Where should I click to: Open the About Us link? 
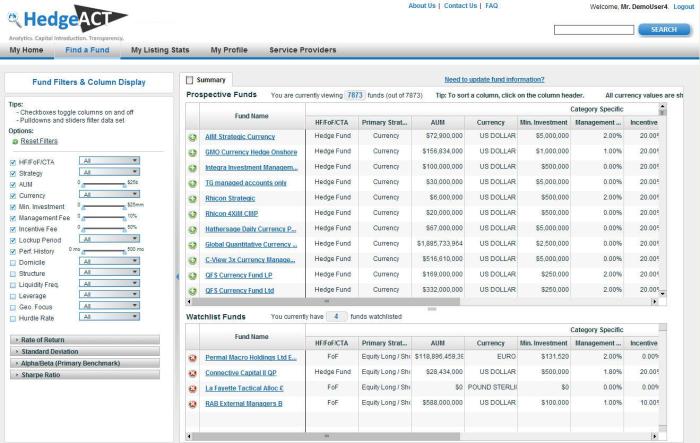pos(422,6)
